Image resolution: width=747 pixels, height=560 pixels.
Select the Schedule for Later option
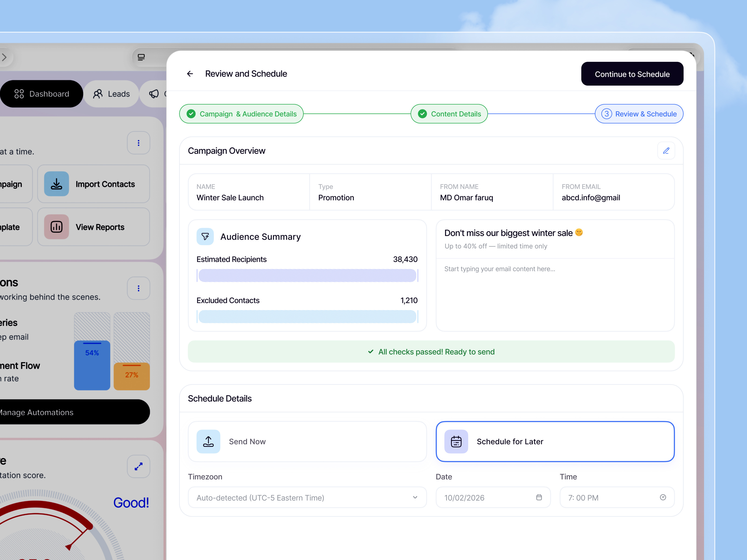[555, 441]
